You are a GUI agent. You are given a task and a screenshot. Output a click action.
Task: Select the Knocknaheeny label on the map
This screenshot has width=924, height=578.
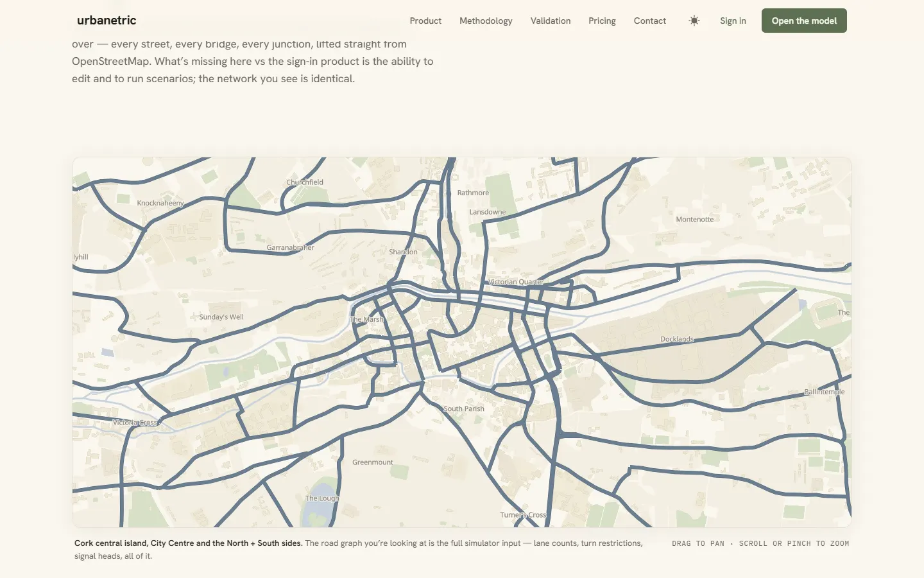click(160, 203)
